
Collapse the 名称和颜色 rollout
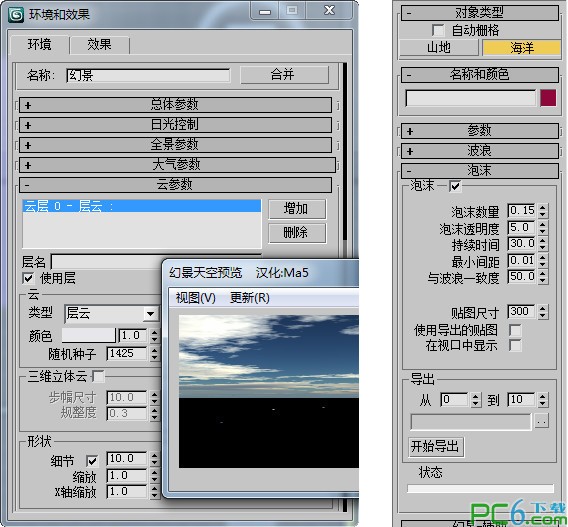point(480,75)
